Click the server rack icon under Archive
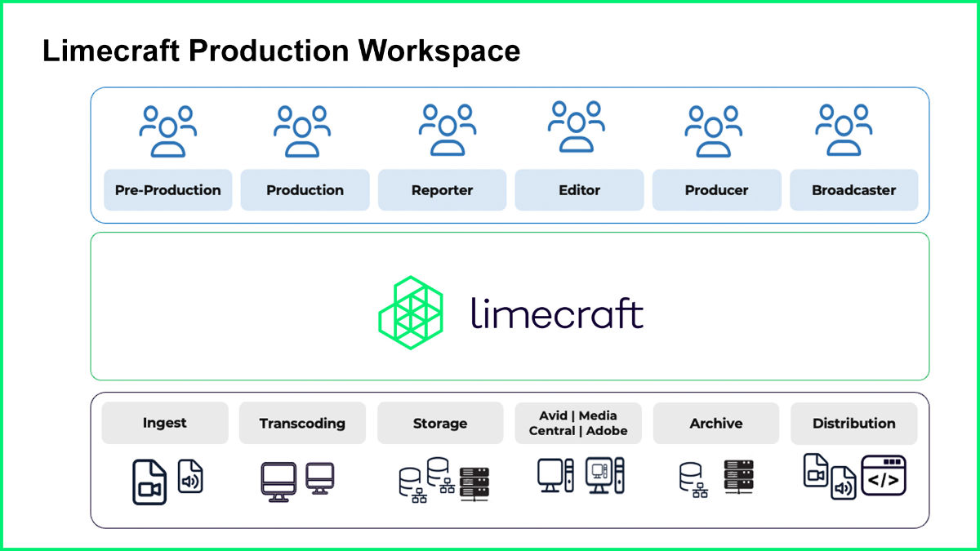The image size is (980, 551). 739,476
